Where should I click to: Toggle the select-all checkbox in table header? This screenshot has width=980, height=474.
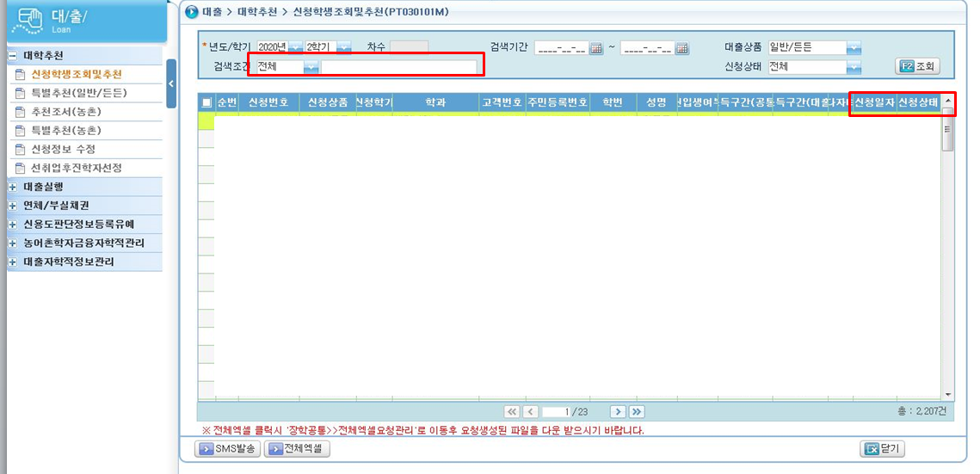[206, 102]
